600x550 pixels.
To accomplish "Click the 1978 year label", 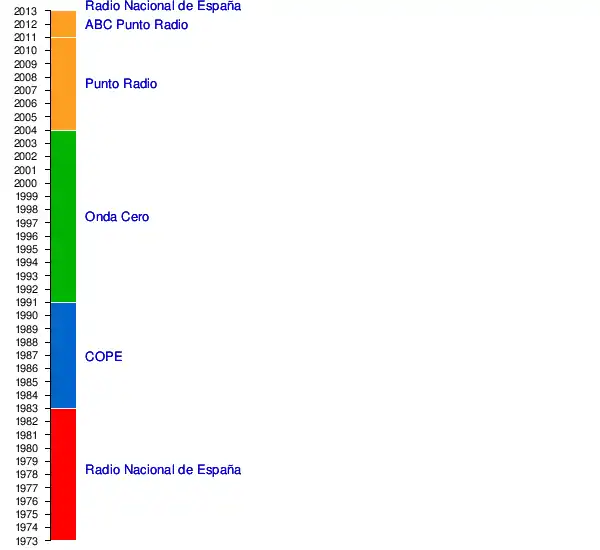I will click(x=27, y=475).
